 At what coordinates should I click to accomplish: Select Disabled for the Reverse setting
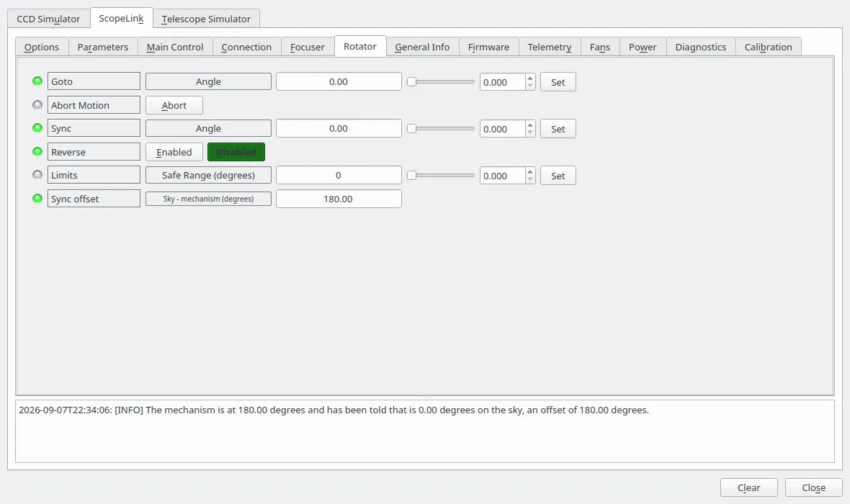coord(236,153)
